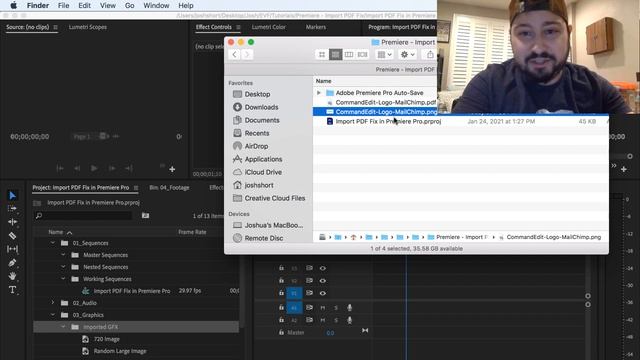Collapse the Imported GFX bin

[x=63, y=327]
